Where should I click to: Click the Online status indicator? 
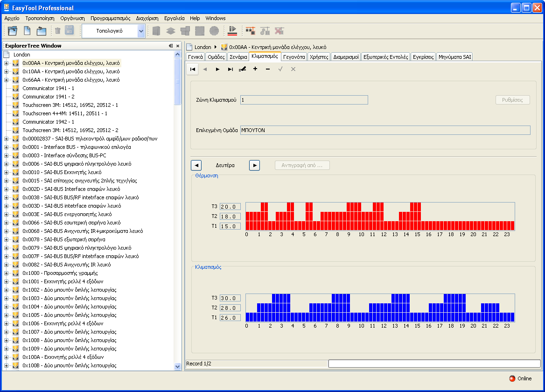click(520, 378)
